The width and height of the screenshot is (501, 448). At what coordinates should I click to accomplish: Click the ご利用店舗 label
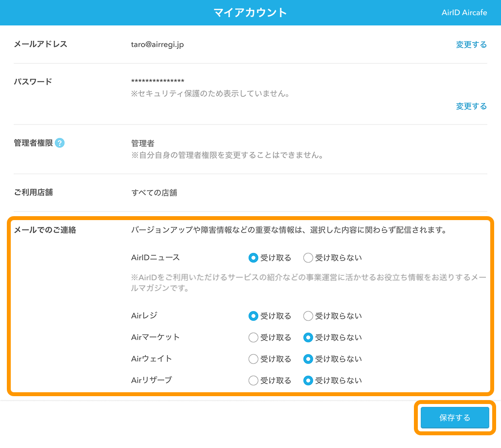(33, 192)
